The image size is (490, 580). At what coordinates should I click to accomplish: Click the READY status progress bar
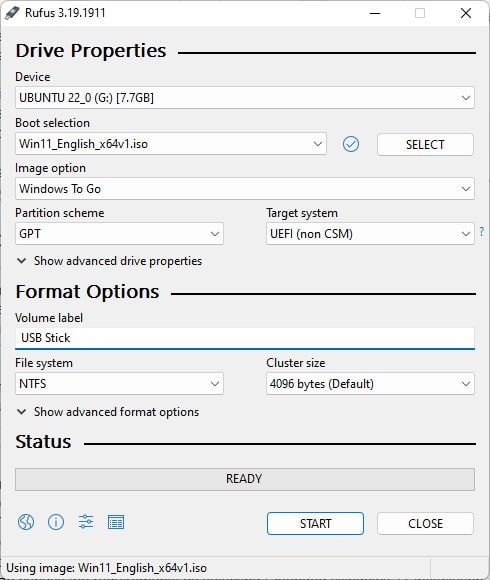pos(245,479)
